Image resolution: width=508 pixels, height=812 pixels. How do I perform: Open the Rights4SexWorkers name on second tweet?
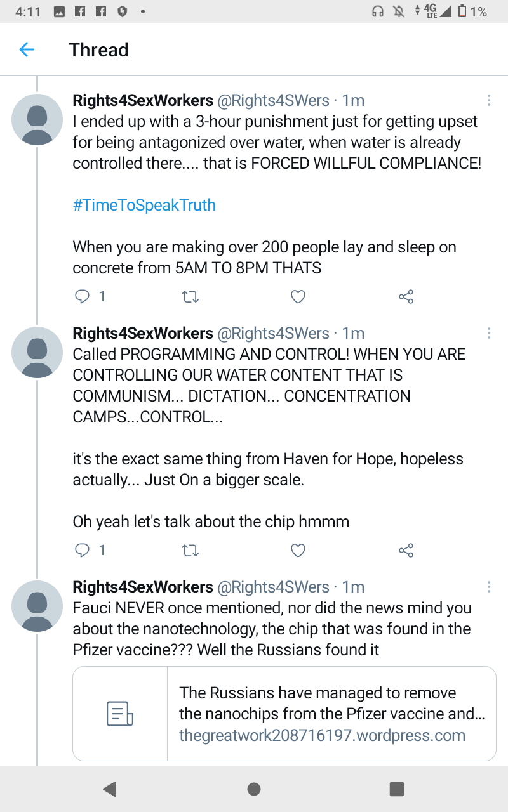[x=143, y=333]
